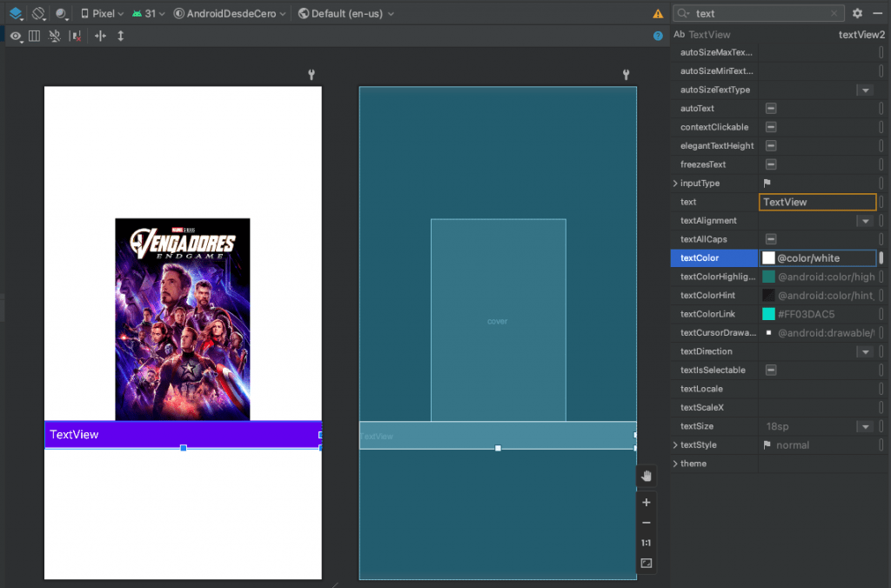Open view options eye icon
891x588 pixels.
coord(16,37)
